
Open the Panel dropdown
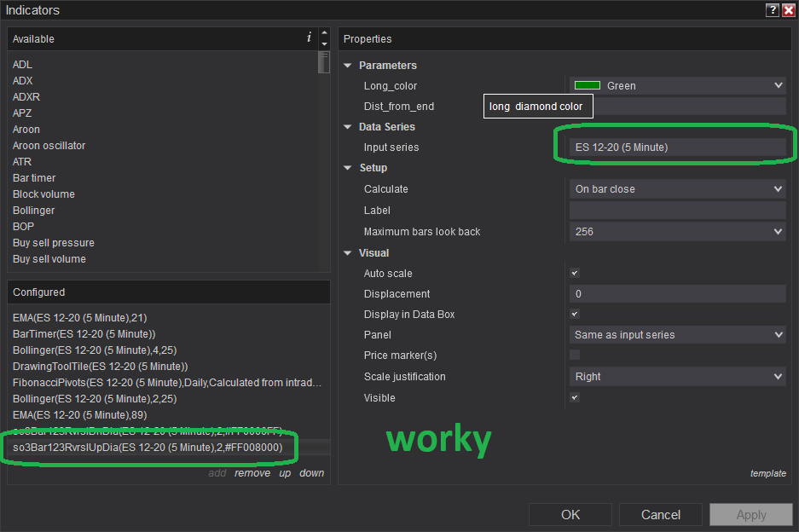[x=678, y=335]
